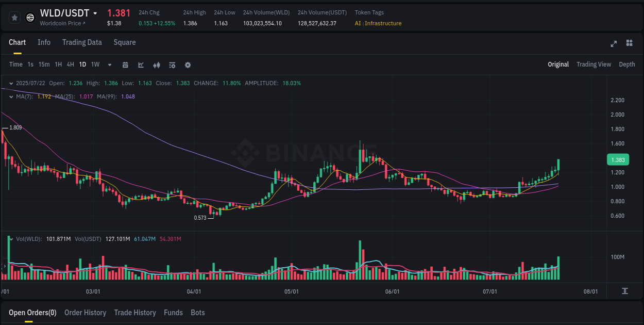
Task: Switch to the Trading Data tab
Action: [x=82, y=42]
